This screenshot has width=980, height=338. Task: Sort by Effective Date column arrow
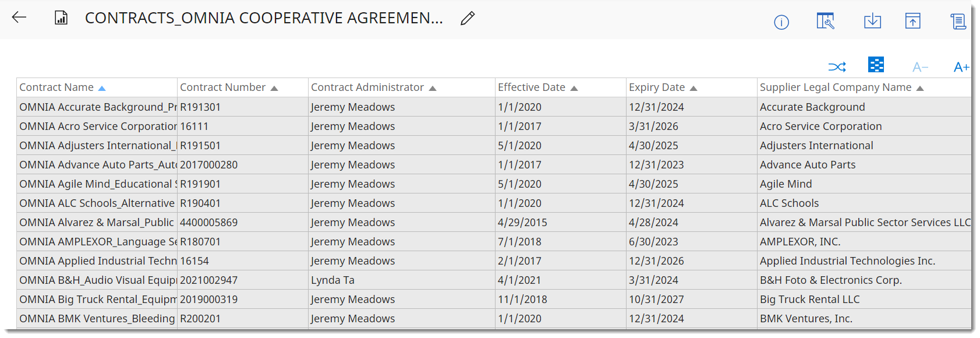point(574,88)
